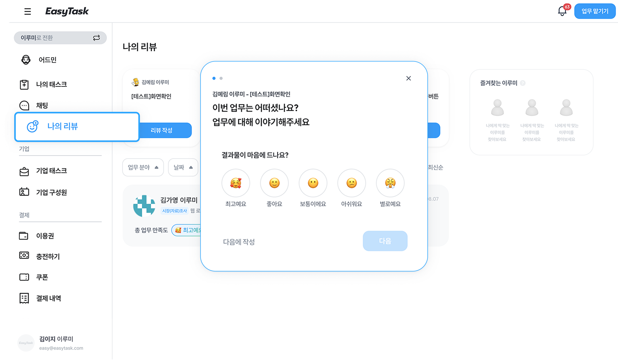Go to 기업 태스크 briefcase icon
The image size is (618, 364).
click(x=24, y=171)
